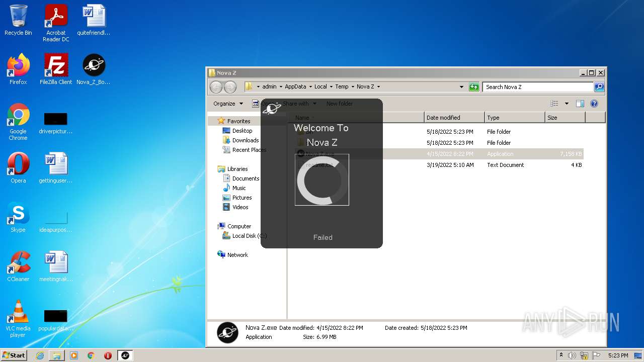Select Network in navigation pane

click(237, 255)
